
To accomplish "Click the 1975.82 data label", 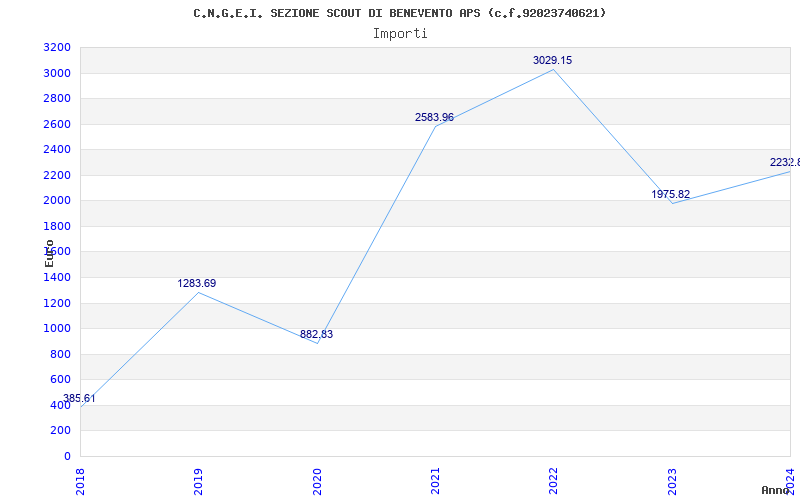I will point(670,194).
